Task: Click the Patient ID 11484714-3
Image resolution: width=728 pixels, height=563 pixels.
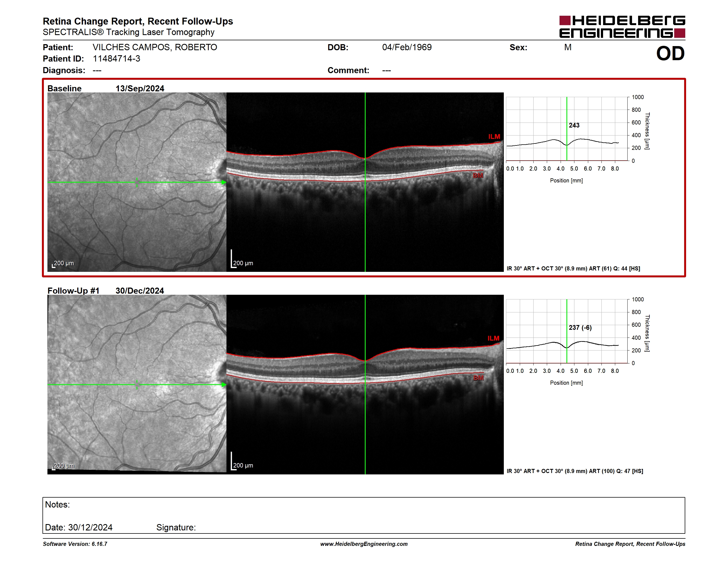Action: (x=116, y=59)
